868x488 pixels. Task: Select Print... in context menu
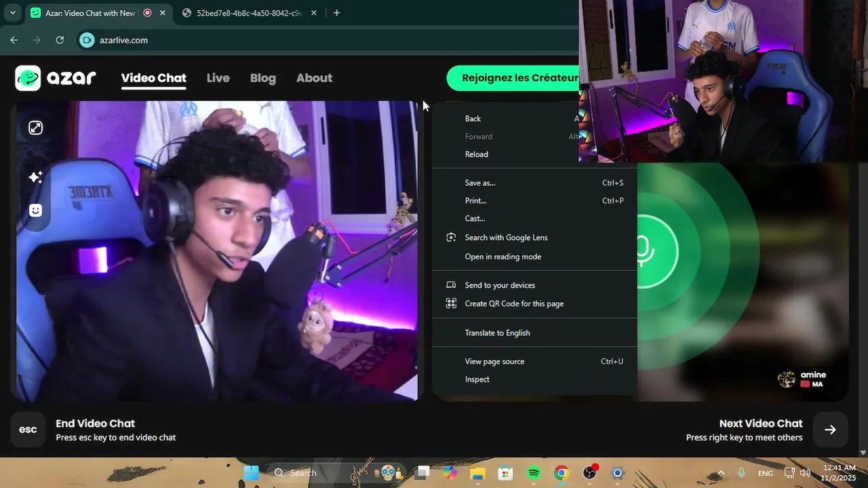pos(534,201)
